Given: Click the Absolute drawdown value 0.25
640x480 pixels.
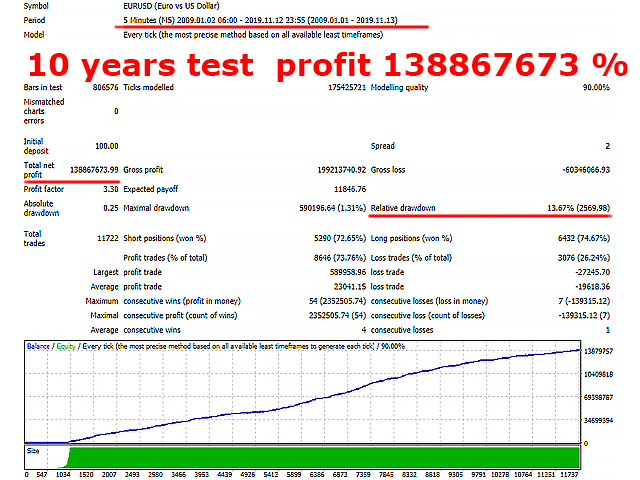Looking at the screenshot, I should pos(111,208).
